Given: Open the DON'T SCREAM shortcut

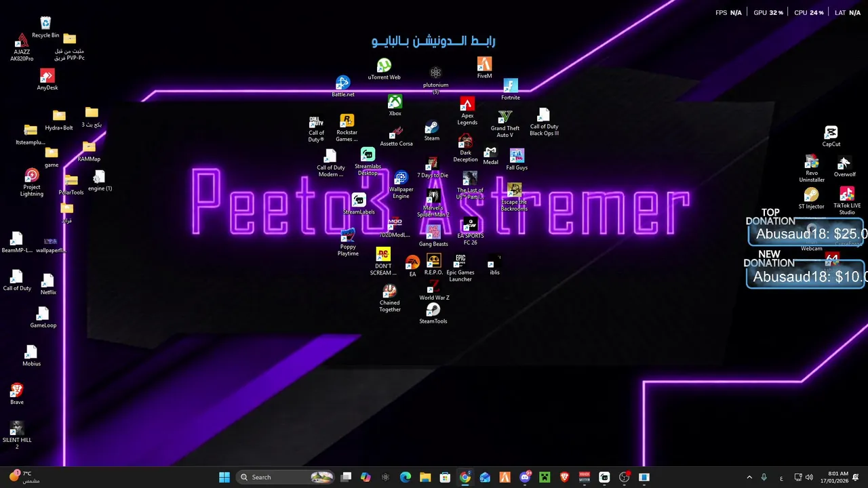Looking at the screenshot, I should click(383, 262).
